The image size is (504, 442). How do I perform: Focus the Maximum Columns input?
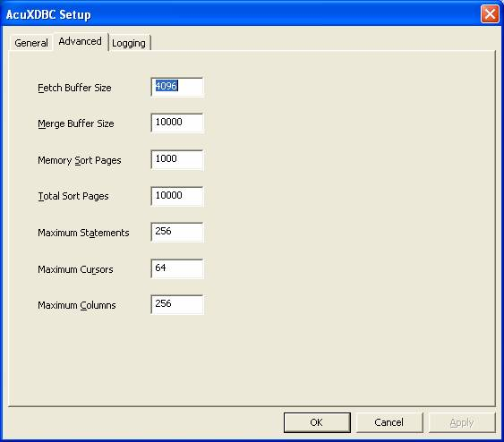point(177,304)
